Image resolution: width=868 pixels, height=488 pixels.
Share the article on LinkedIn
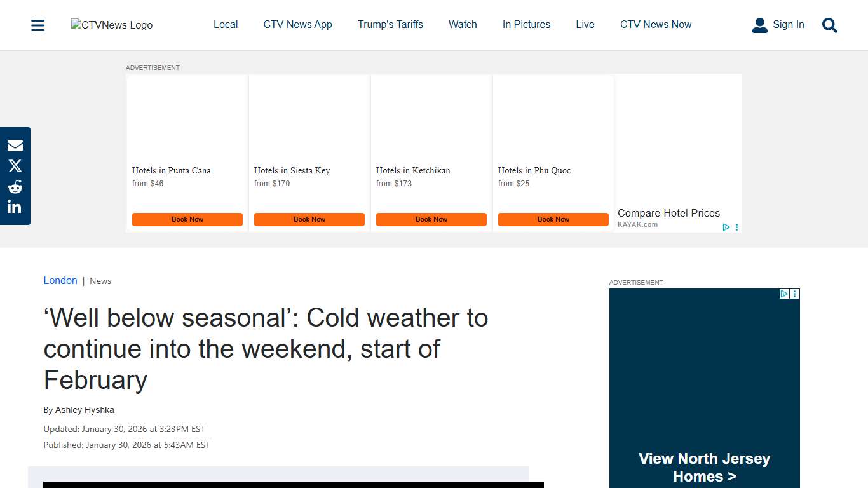pos(15,206)
